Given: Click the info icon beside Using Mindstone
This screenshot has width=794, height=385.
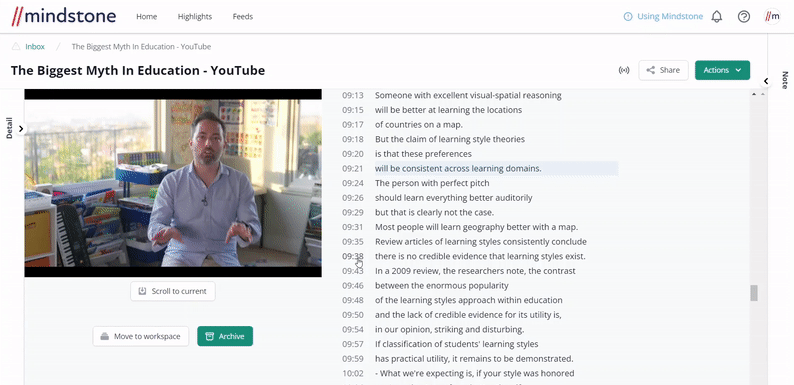Looking at the screenshot, I should click(628, 17).
